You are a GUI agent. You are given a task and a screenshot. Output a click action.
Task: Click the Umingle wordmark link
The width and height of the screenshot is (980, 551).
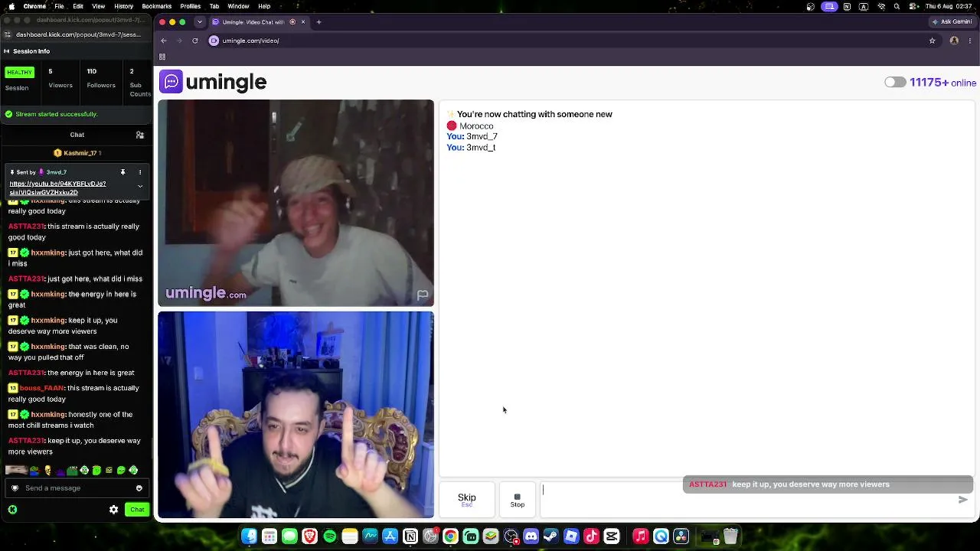(226, 82)
